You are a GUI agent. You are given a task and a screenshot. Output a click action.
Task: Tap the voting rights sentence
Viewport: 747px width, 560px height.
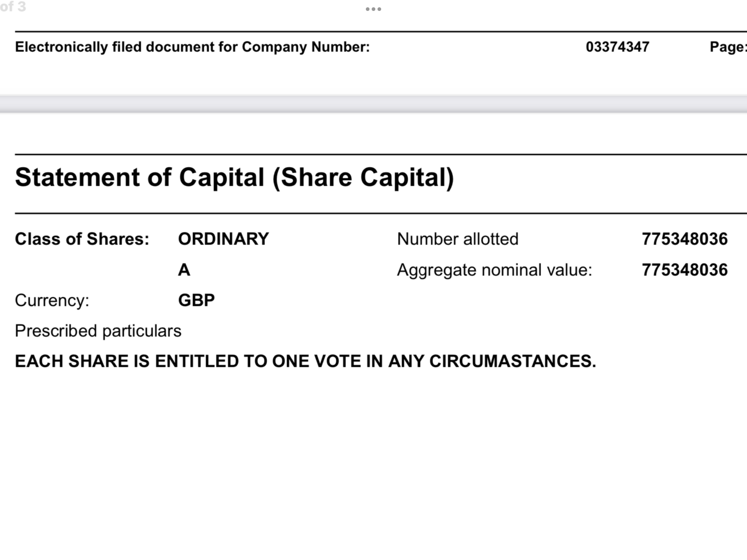pos(305,361)
